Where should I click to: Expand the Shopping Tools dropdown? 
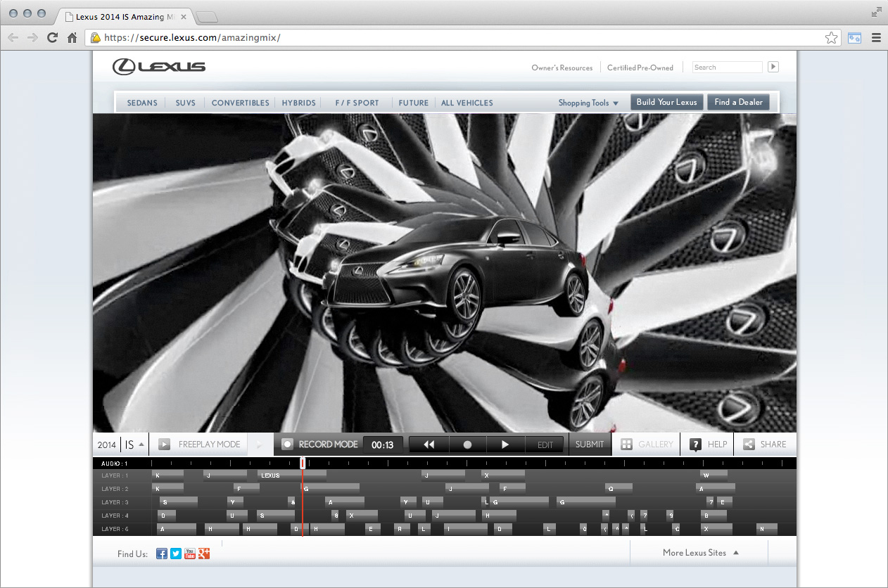(588, 103)
